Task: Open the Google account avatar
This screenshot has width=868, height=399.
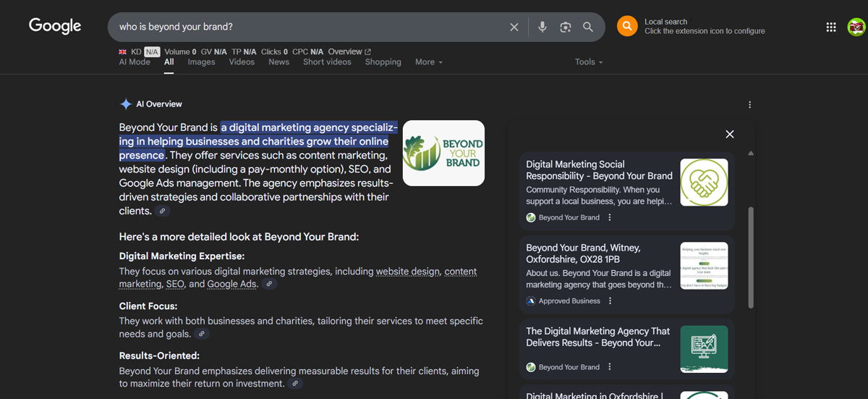Action: [x=856, y=27]
